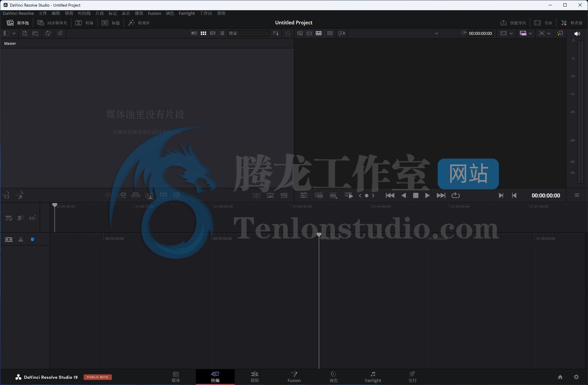Switch to the 剪辑 edit page

pyautogui.click(x=255, y=377)
